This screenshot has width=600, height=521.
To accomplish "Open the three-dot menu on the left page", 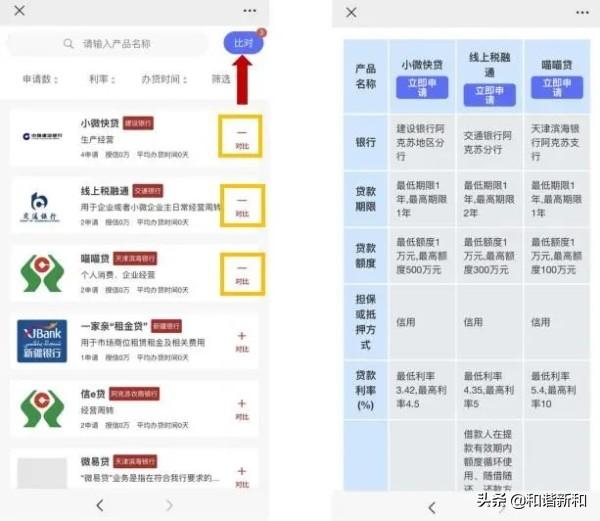I will click(249, 11).
